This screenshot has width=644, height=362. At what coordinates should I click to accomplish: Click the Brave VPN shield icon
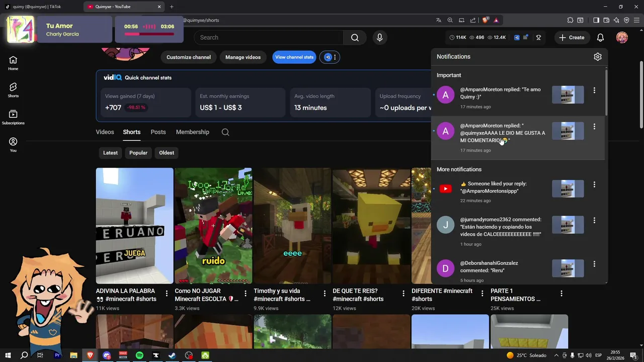point(626,20)
